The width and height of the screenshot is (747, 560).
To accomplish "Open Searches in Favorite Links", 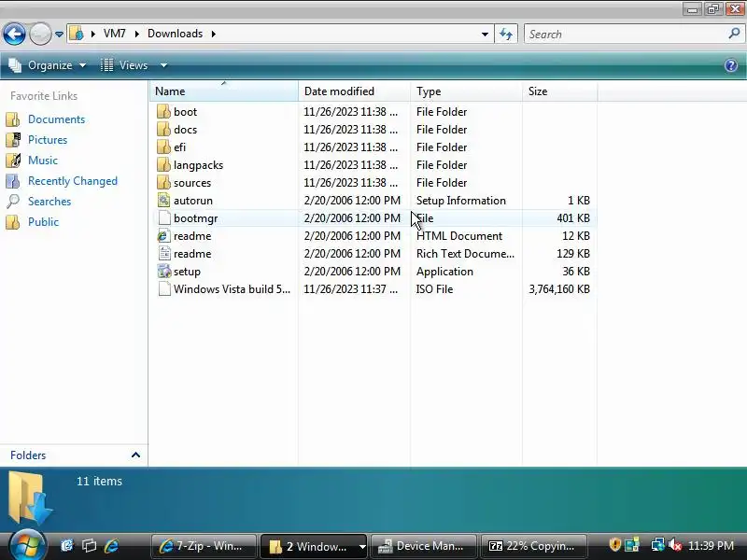I will [49, 202].
